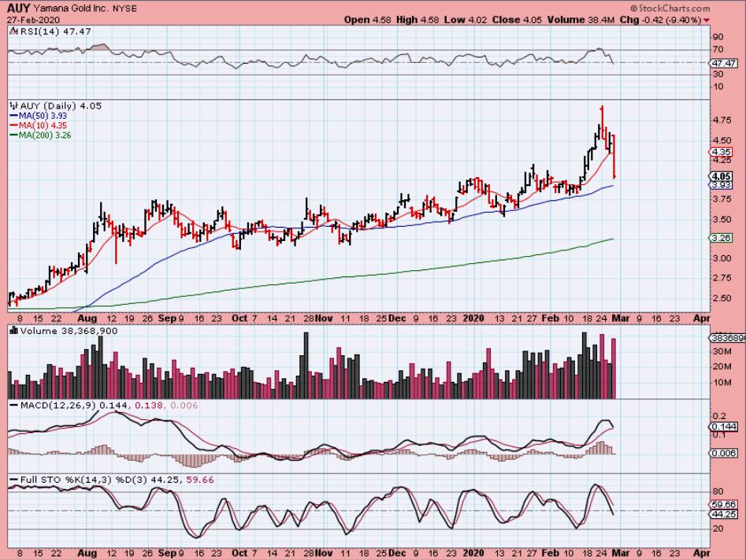Viewport: 746px width, 560px height.
Task: Click the NYSE exchange label
Action: [124, 9]
